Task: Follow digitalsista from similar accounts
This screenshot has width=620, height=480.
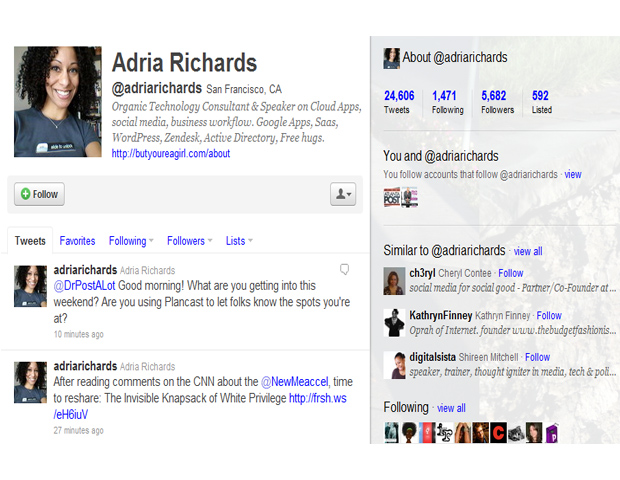Action: (x=537, y=357)
